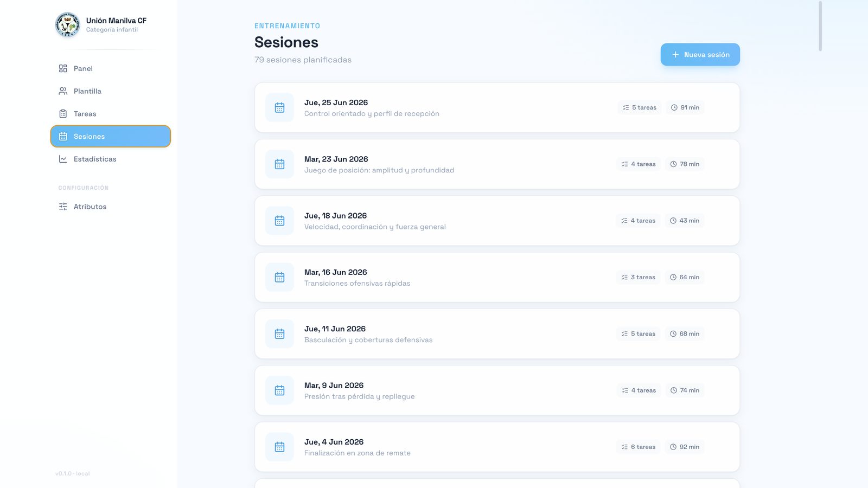Click the date Jue, 11 Jun 2026

click(335, 329)
